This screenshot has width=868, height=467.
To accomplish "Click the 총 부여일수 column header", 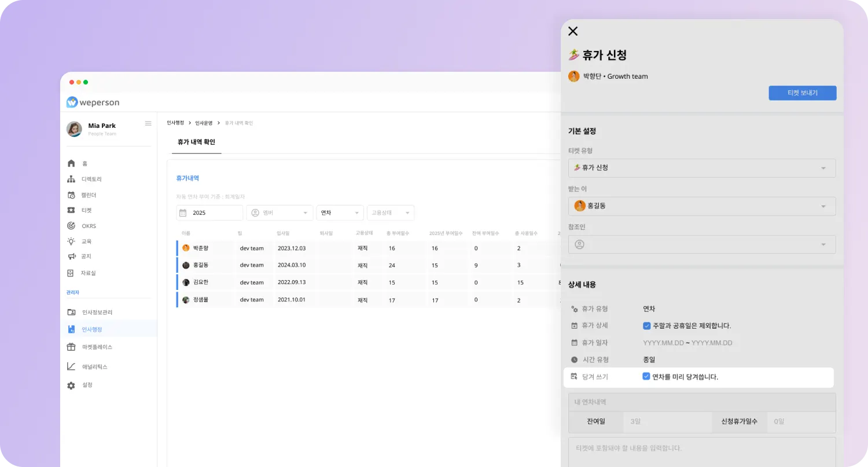I will coord(398,233).
